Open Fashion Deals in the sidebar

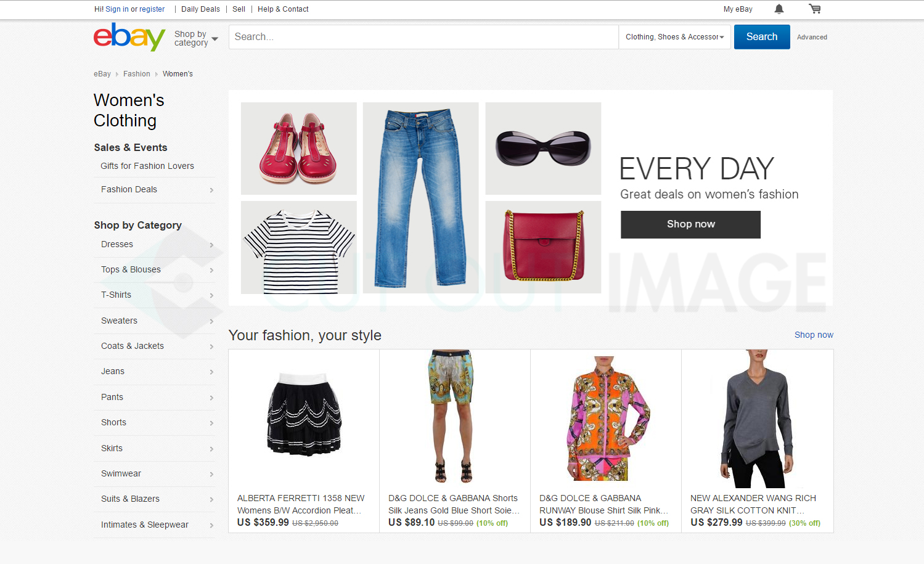(x=129, y=189)
